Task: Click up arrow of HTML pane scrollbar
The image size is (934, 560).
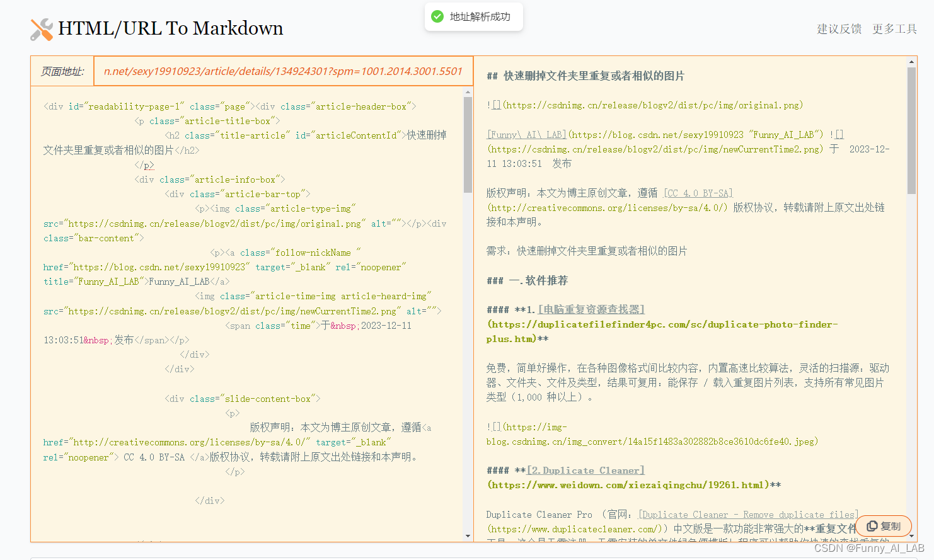Action: [468, 92]
